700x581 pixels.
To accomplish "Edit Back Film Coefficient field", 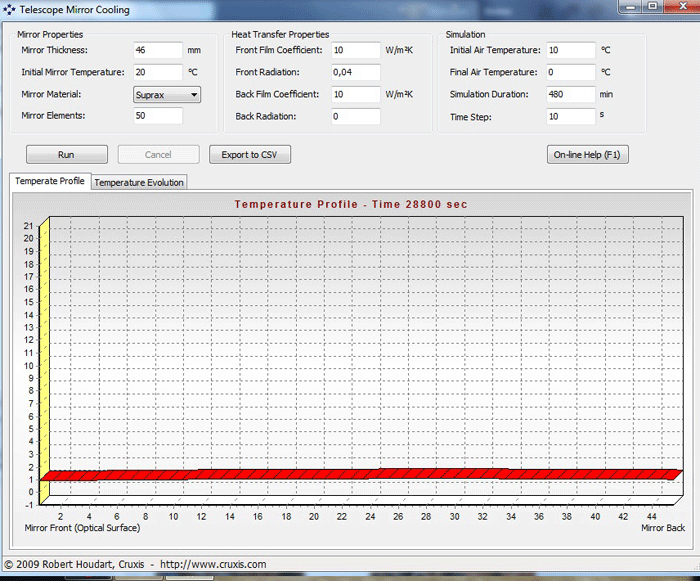I will 356,94.
